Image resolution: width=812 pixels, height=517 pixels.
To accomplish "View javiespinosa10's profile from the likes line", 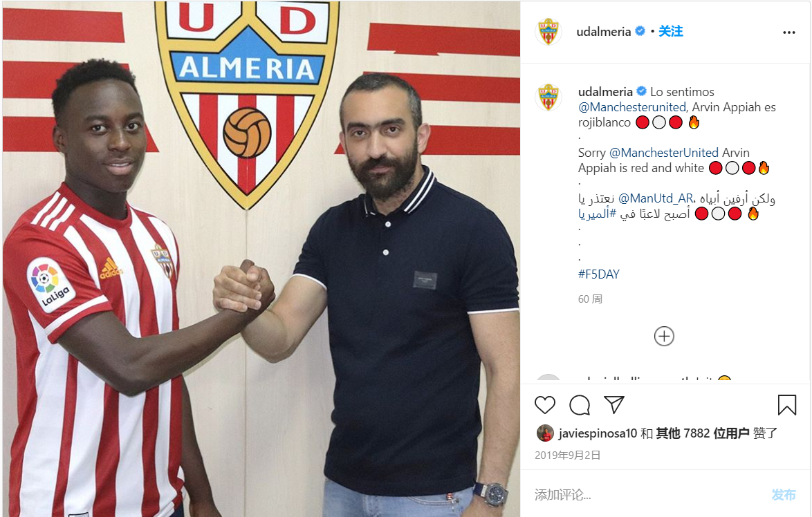I will (x=598, y=433).
